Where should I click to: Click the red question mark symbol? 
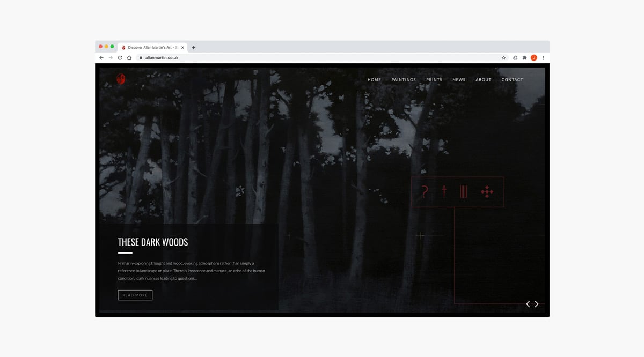pyautogui.click(x=425, y=191)
